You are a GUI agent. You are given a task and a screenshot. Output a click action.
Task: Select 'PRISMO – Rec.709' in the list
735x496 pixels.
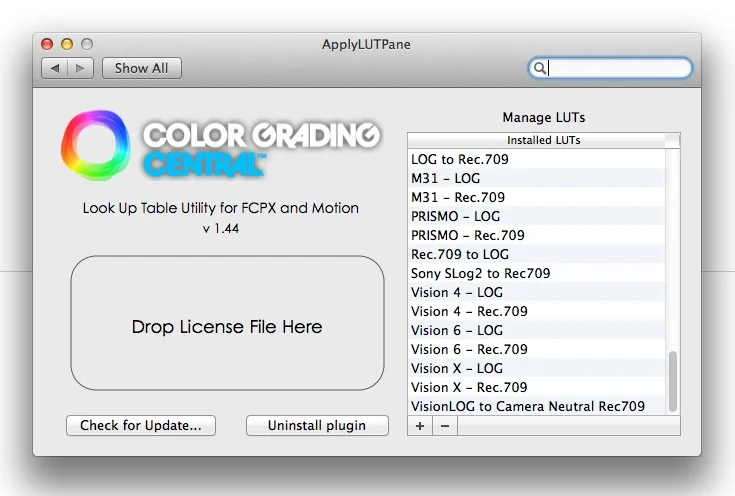point(536,235)
